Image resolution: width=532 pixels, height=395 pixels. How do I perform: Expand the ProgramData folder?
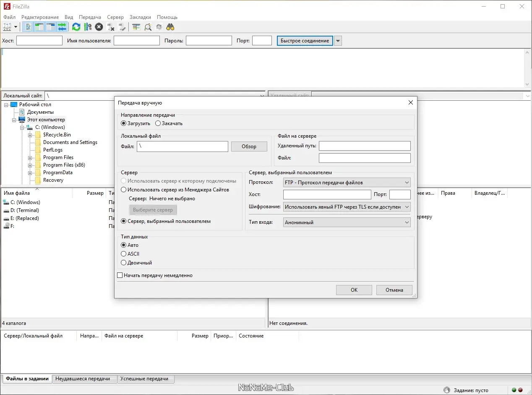coord(30,173)
